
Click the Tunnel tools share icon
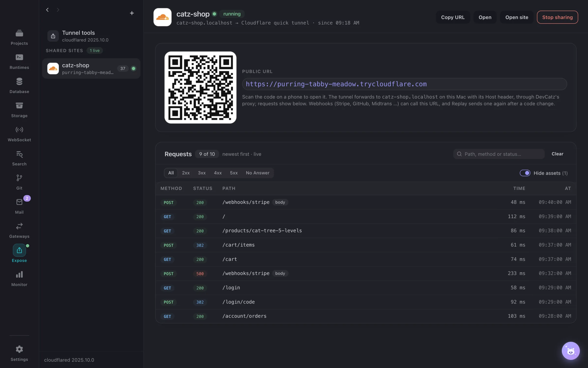point(53,36)
